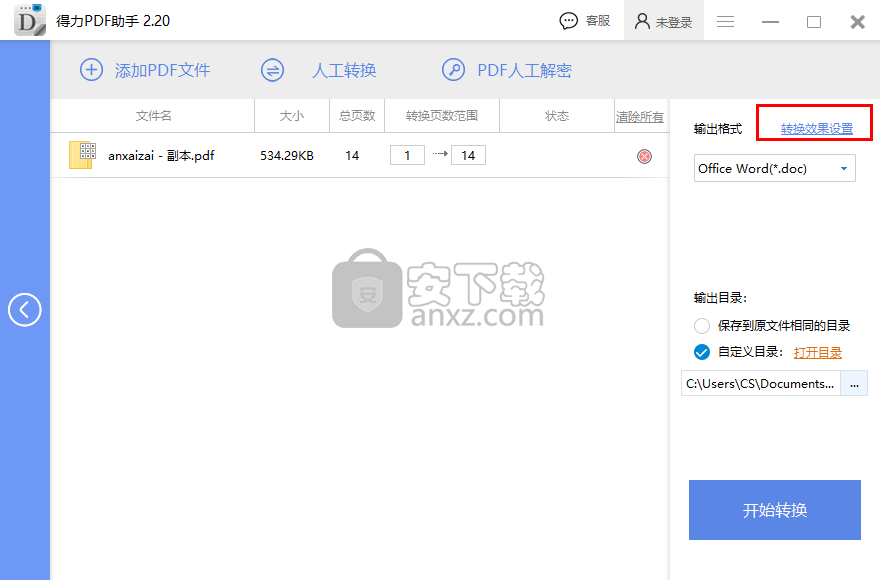This screenshot has width=880, height=580.
Task: Select 保存到原文件相同的目录 radio option
Action: coord(702,326)
